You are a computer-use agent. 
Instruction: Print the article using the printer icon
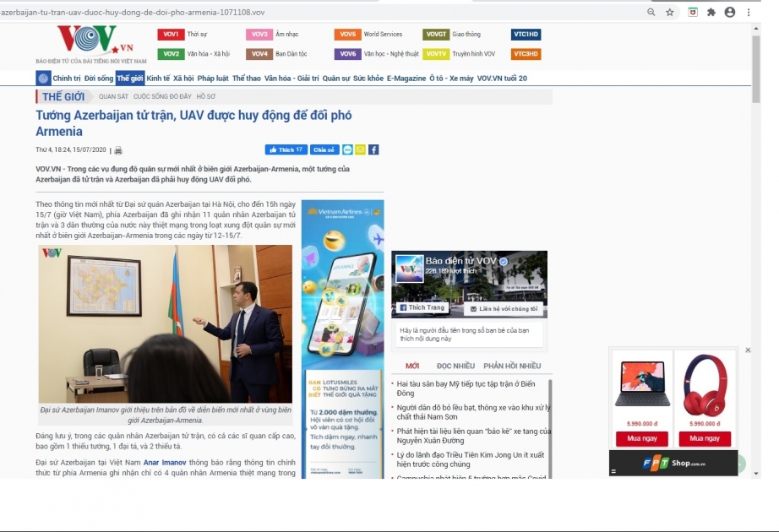pos(118,150)
